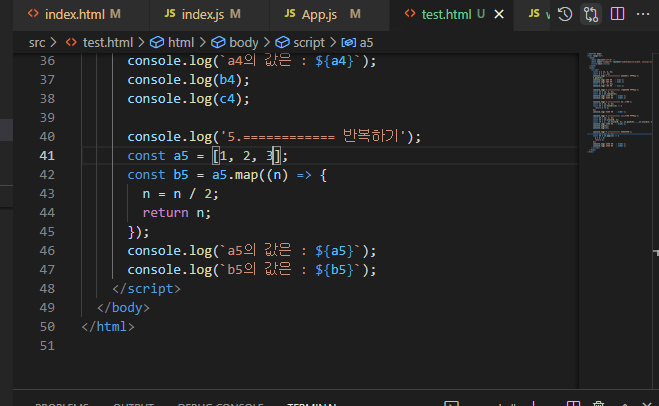This screenshot has height=406, width=659.
Task: Click line number 41 in the gutter
Action: click(x=47, y=156)
